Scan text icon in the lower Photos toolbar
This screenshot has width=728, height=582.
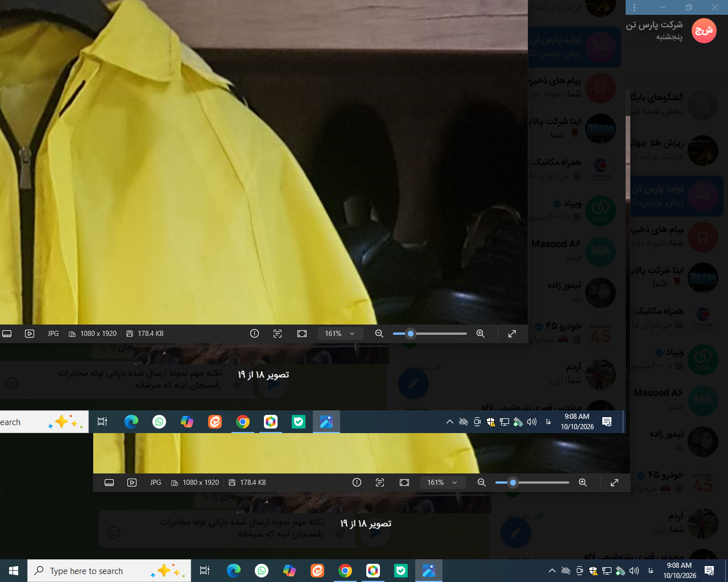point(380,483)
